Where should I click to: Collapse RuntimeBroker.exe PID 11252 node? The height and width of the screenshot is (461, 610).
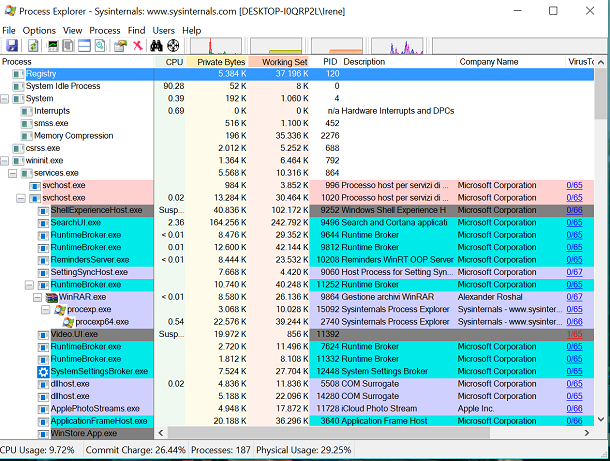29,285
